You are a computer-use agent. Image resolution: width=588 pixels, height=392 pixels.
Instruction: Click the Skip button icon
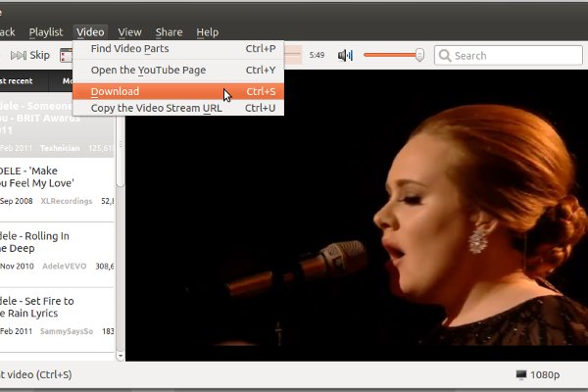[x=19, y=56]
